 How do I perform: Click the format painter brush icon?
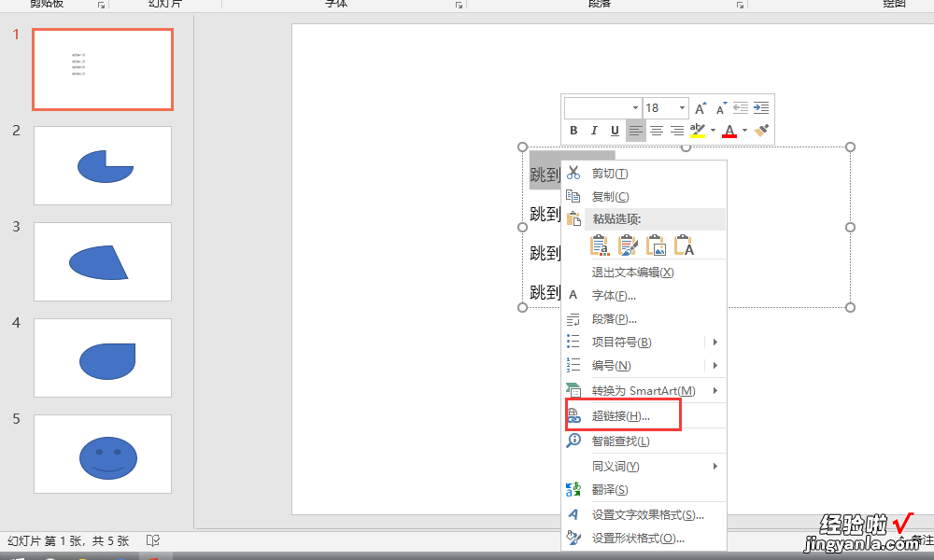pyautogui.click(x=761, y=131)
